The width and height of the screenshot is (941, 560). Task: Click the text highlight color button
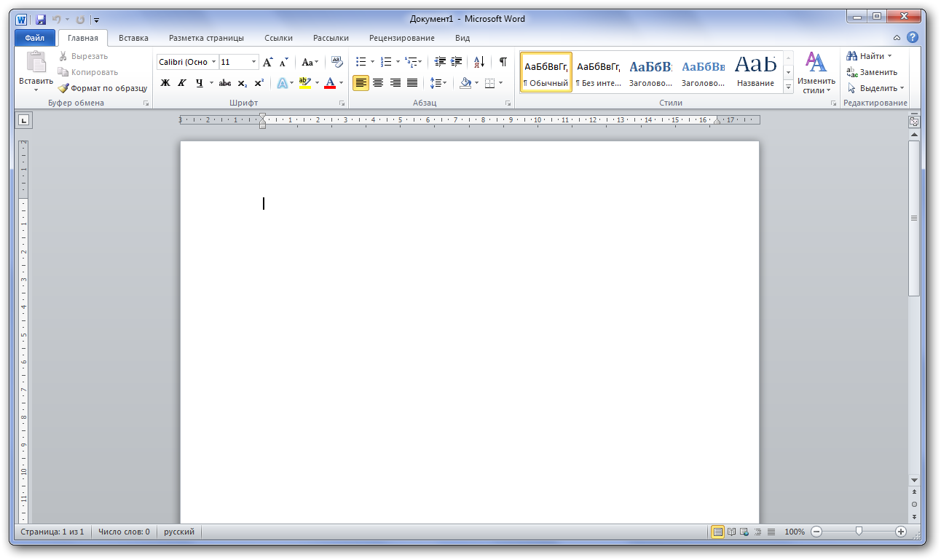point(304,83)
